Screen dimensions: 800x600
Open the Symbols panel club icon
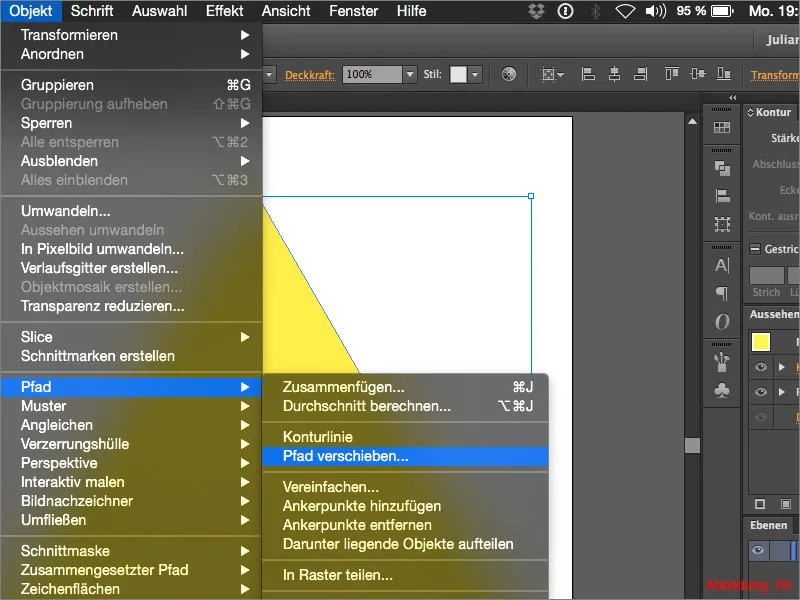721,390
